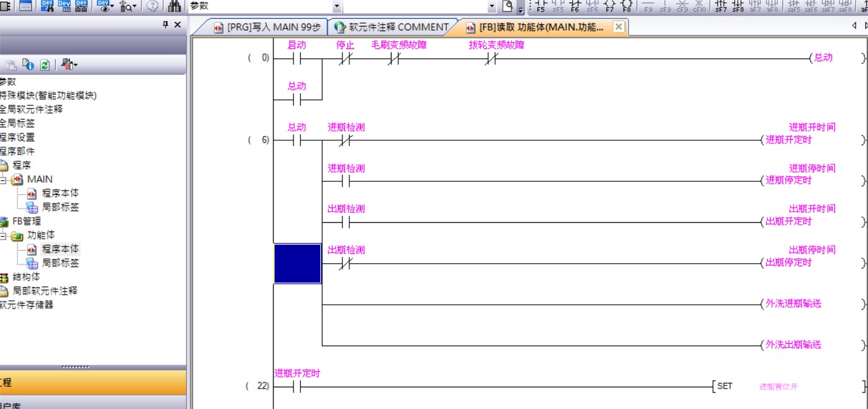
Task: Click the F7 coil ladder tool
Action: (x=610, y=6)
